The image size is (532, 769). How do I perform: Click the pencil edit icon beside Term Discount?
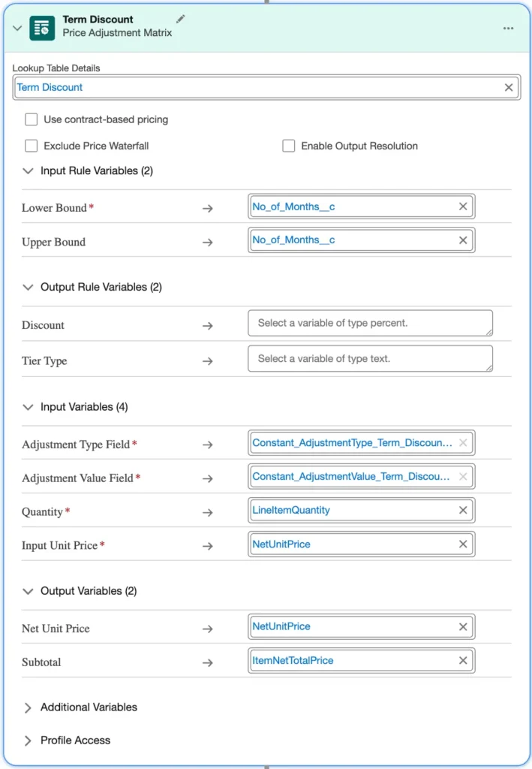pos(180,19)
